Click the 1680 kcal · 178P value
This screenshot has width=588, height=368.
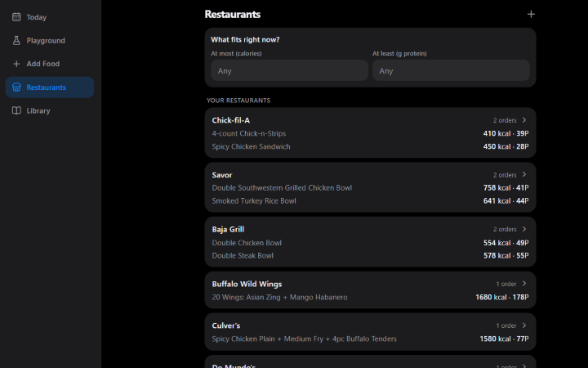pos(502,297)
